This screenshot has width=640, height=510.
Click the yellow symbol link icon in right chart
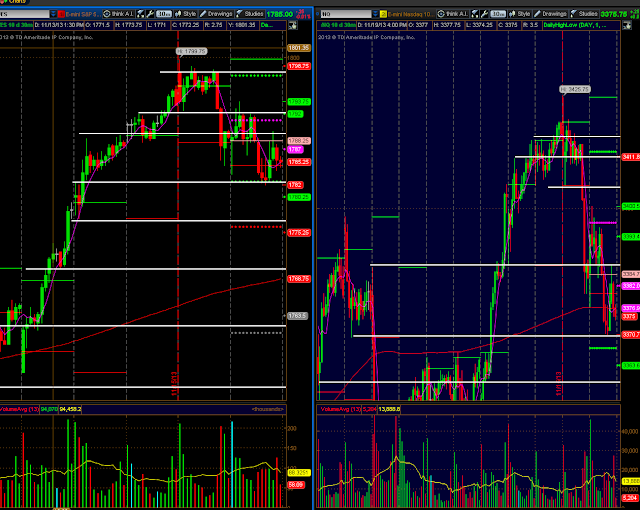[383, 14]
